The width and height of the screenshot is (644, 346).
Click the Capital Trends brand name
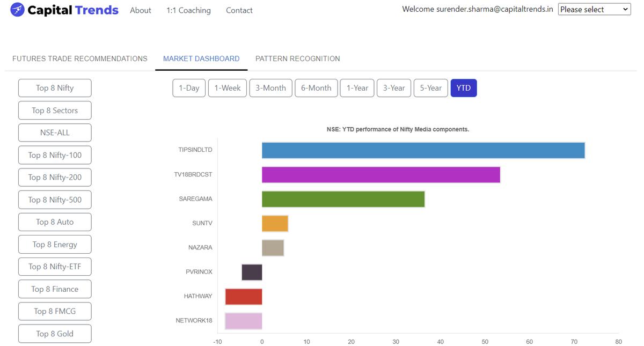click(x=73, y=10)
